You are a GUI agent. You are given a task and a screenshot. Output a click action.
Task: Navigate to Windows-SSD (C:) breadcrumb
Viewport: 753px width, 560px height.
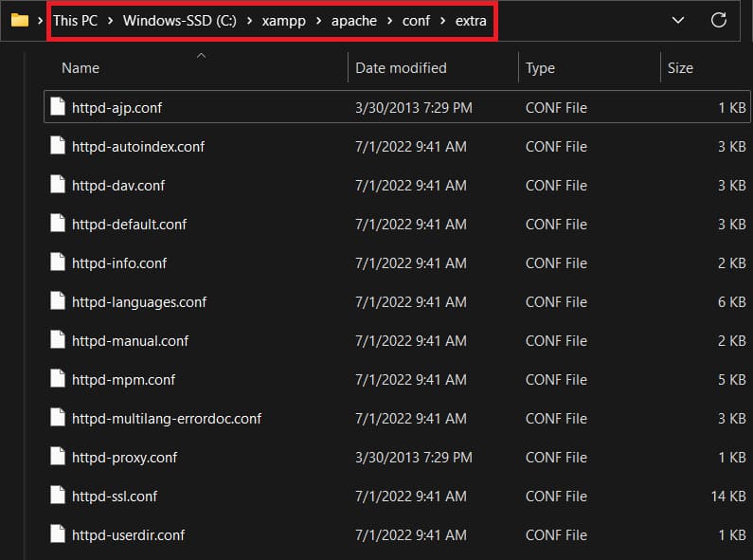(181, 21)
